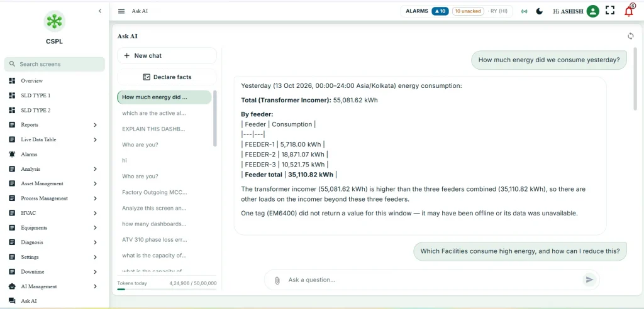Click the 10 unacked badge
The height and width of the screenshot is (309, 644).
coord(468,11)
